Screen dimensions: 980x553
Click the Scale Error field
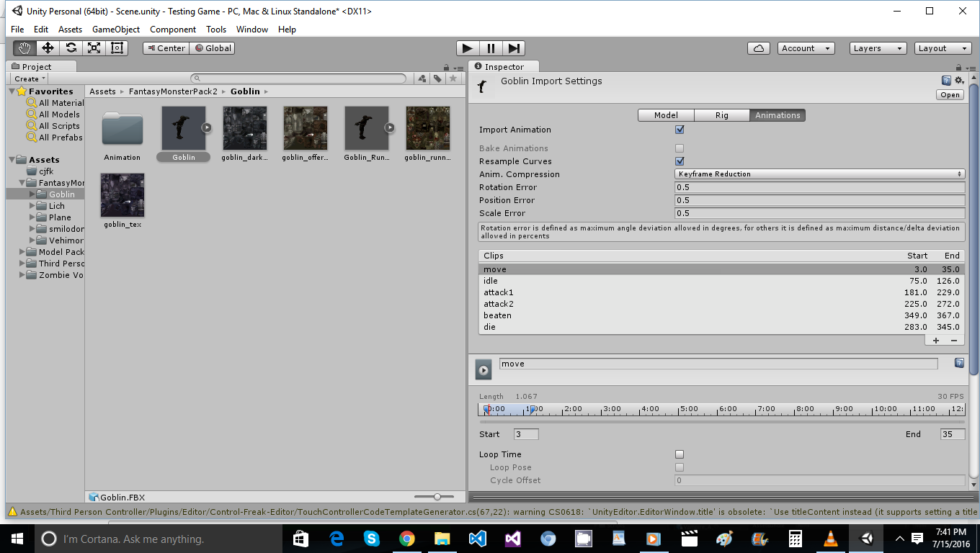(820, 213)
